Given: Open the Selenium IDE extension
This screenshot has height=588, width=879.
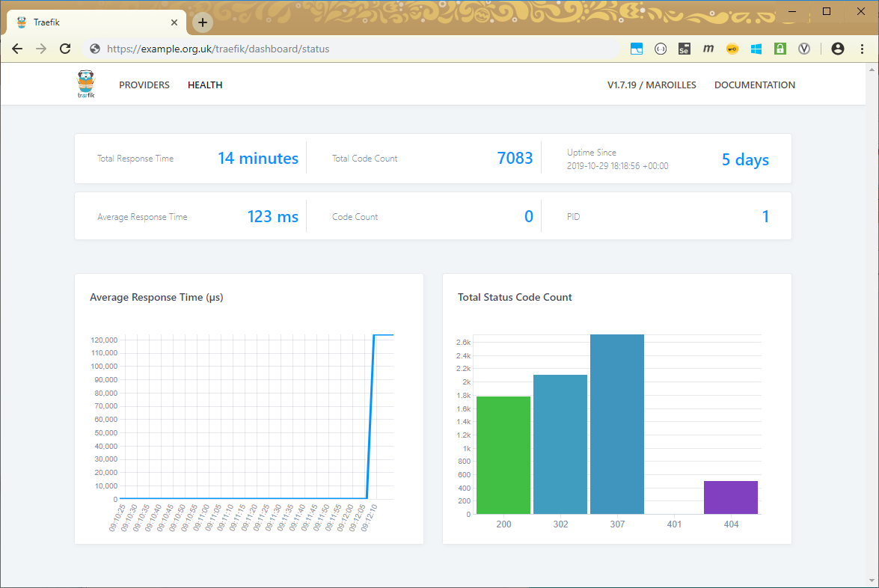Looking at the screenshot, I should click(x=684, y=49).
